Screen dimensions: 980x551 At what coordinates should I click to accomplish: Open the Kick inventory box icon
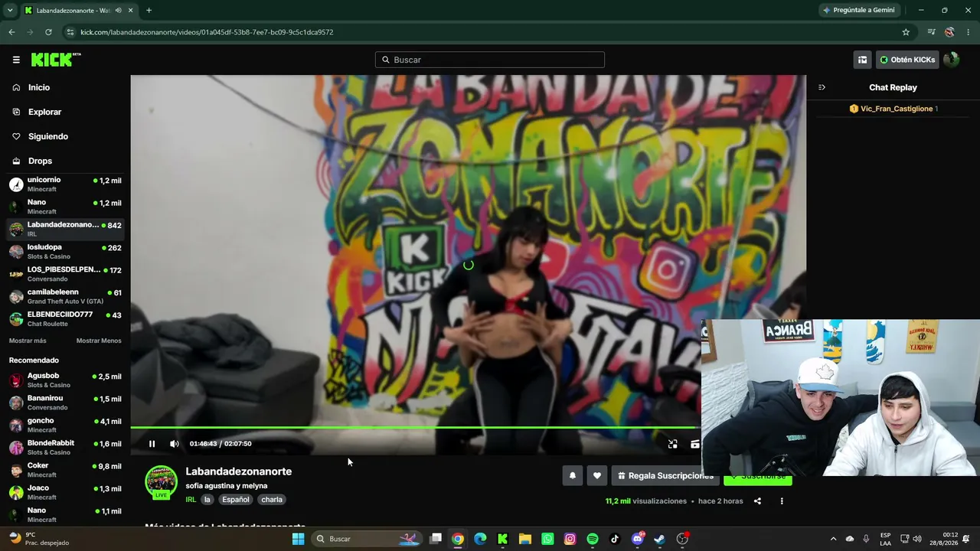(862, 60)
